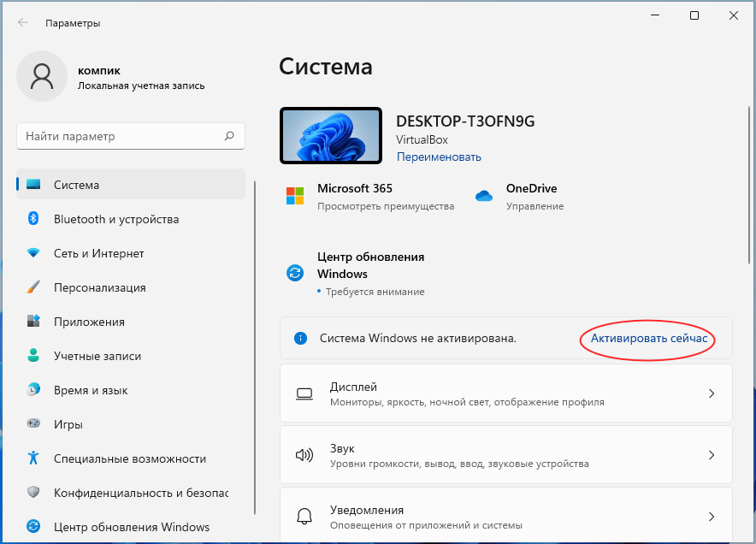Select the Apps icon in sidebar
This screenshot has width=756, height=544.
pos(33,322)
